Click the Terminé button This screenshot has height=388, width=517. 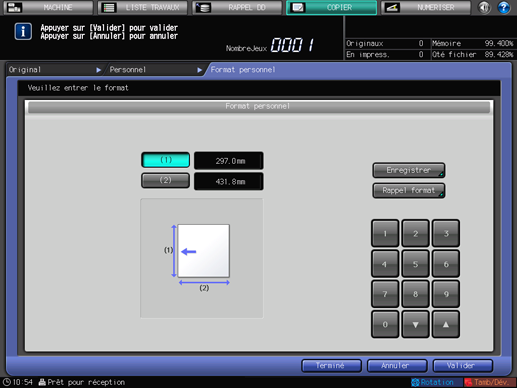tap(331, 366)
